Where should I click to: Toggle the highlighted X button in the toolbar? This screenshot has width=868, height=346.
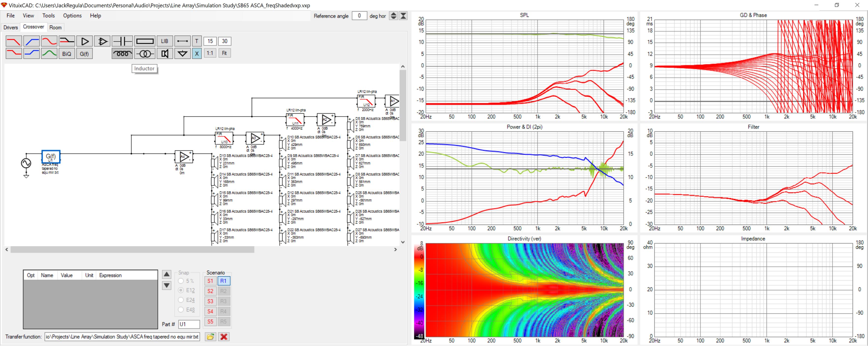tap(197, 53)
